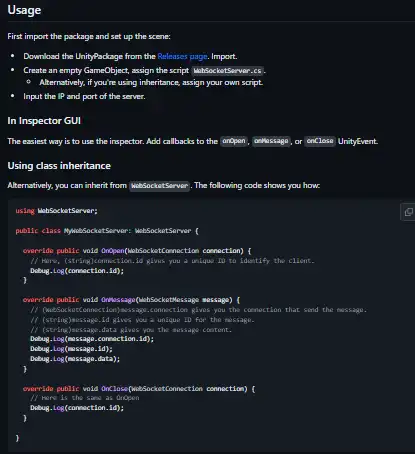Click 'Debug.Log(message.connection.id);' line
The width and height of the screenshot is (415, 454).
92,339
